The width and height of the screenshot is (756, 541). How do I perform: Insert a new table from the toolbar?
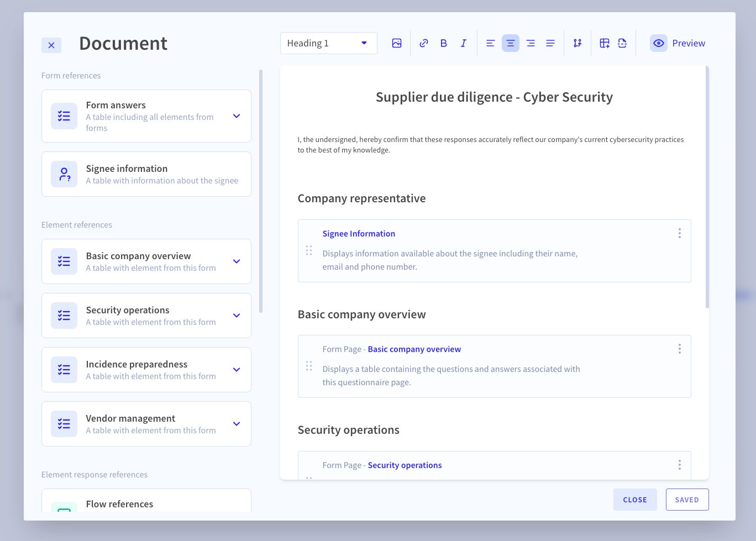pos(604,43)
